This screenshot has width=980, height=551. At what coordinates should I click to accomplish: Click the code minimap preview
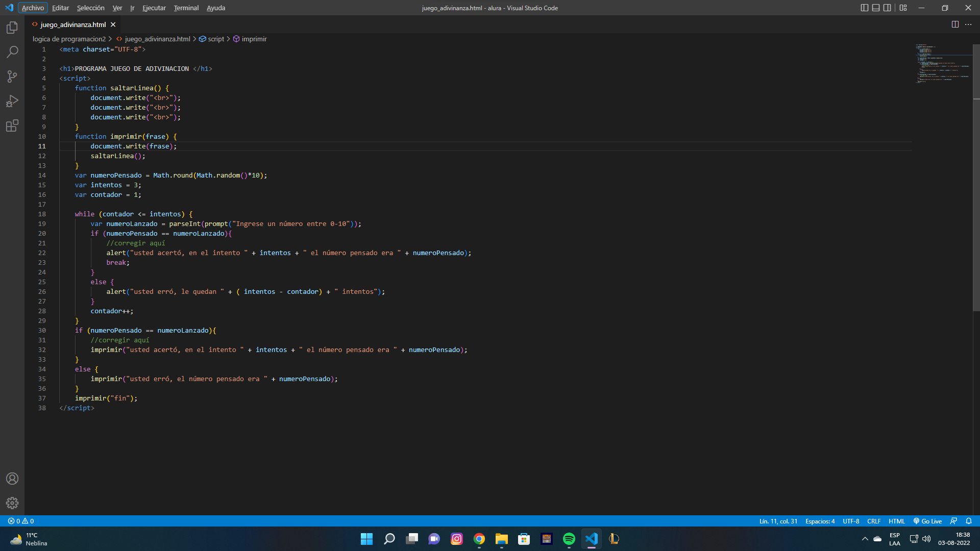[x=943, y=64]
